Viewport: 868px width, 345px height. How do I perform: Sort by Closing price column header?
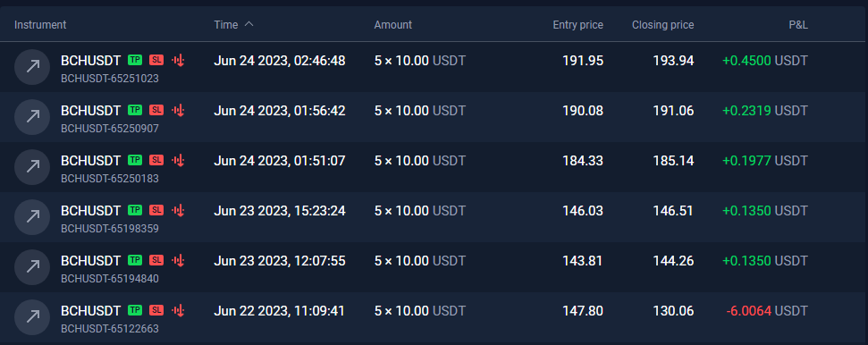coord(662,25)
